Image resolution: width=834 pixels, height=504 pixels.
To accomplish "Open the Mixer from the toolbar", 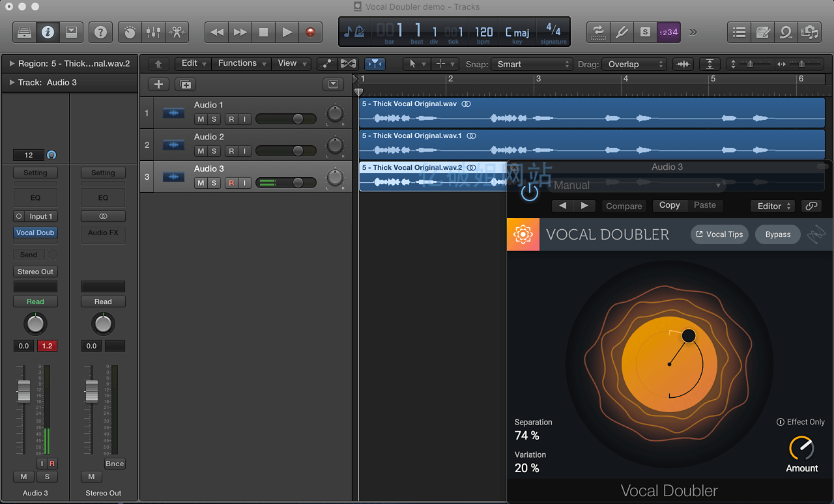I will tap(154, 32).
